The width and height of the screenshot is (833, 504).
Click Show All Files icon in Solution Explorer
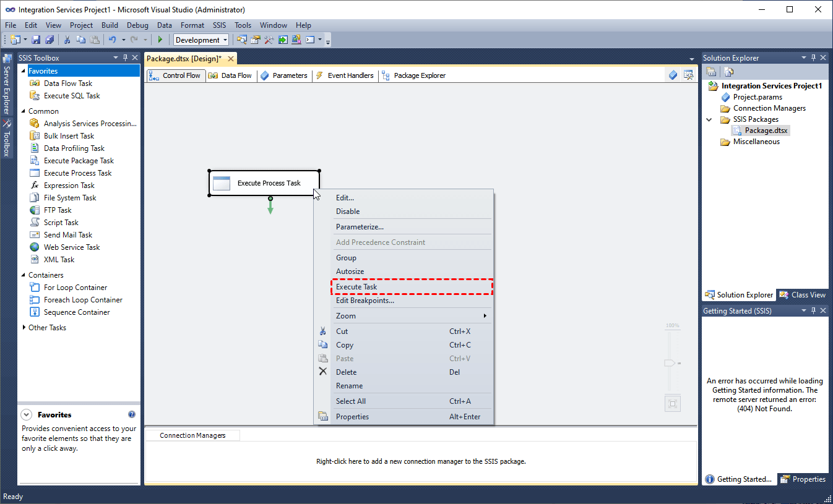(728, 72)
